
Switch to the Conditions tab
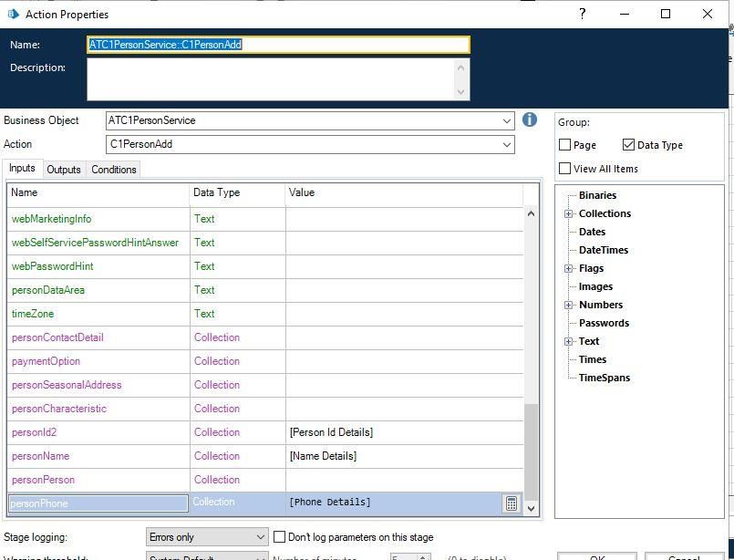(x=114, y=170)
